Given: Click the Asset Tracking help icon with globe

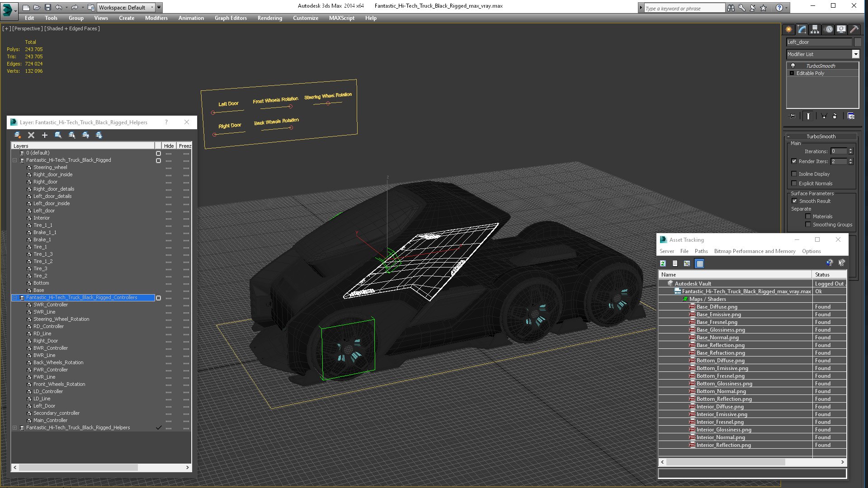Looking at the screenshot, I should (x=829, y=263).
